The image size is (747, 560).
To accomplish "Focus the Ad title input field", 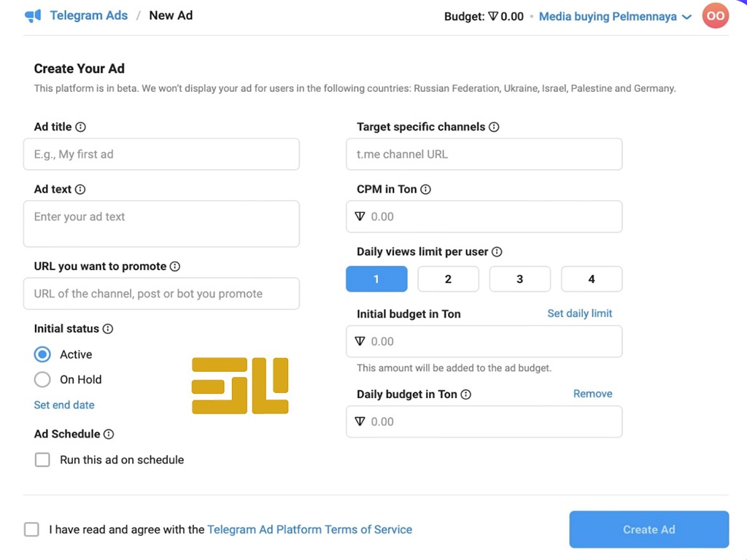I will coord(161,155).
